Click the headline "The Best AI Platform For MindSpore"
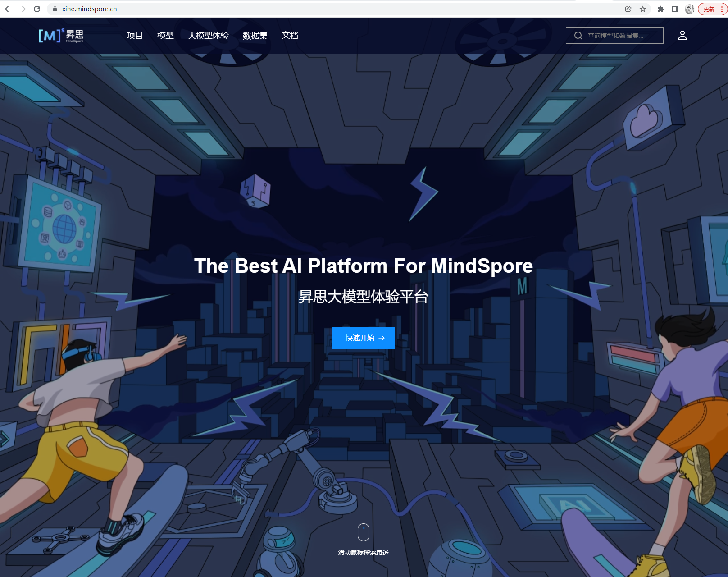728x577 pixels. [364, 266]
